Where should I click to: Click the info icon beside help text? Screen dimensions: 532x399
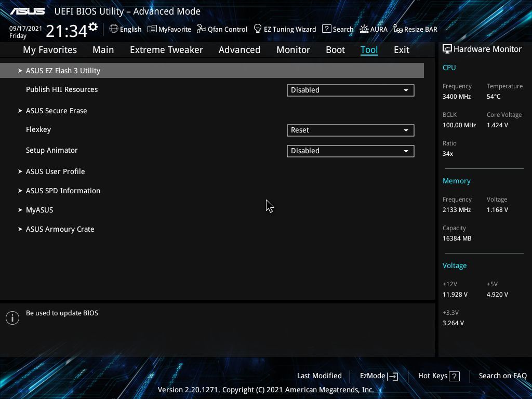12,318
